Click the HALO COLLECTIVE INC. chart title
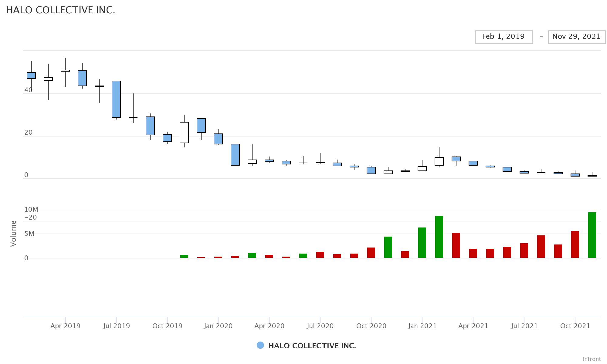Viewport: 607px width, 364px height. (61, 10)
